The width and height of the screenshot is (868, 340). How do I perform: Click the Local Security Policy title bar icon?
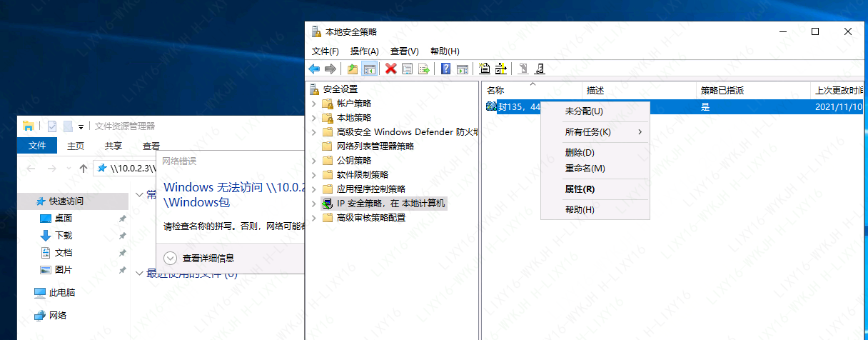coord(316,31)
